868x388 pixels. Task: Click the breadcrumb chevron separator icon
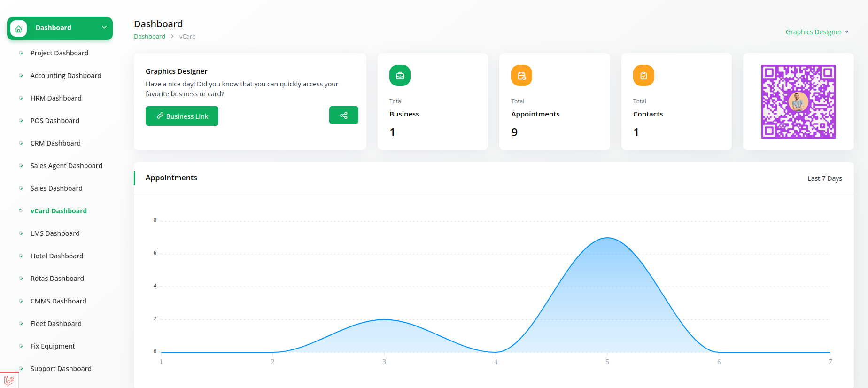coord(172,36)
